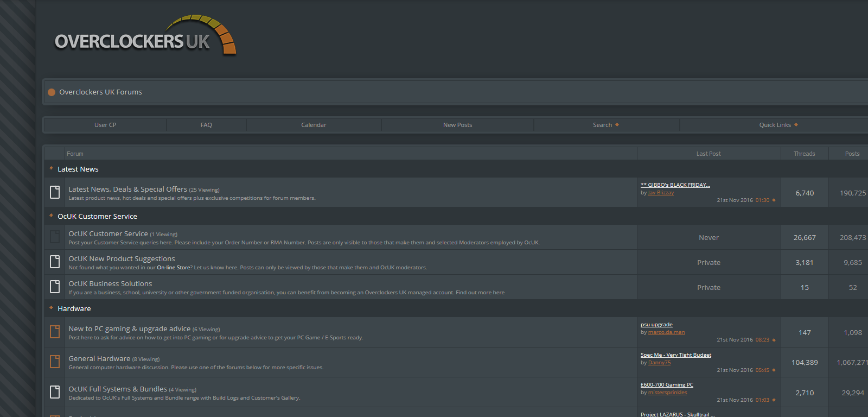868x417 pixels.
Task: Open the Search dropdown menu
Action: point(605,125)
